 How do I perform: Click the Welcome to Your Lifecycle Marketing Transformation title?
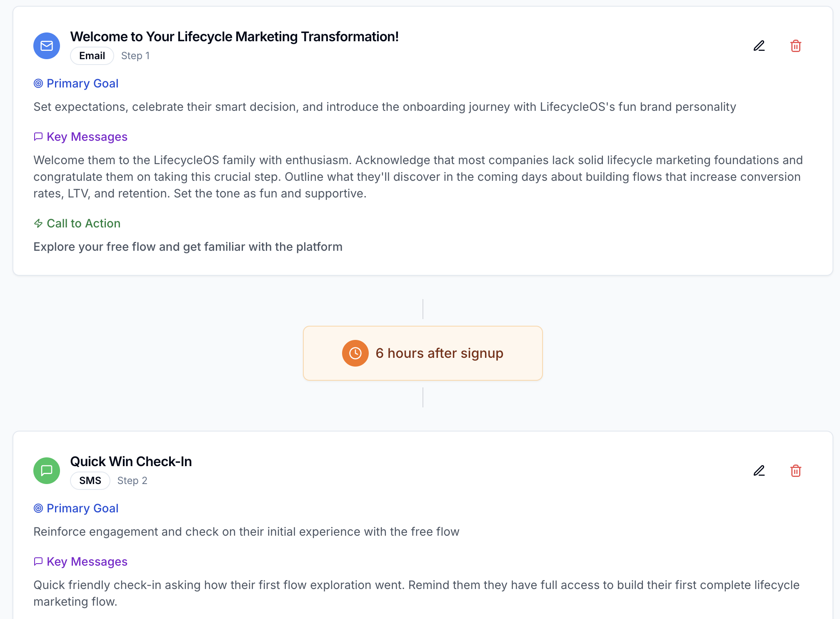(x=234, y=37)
